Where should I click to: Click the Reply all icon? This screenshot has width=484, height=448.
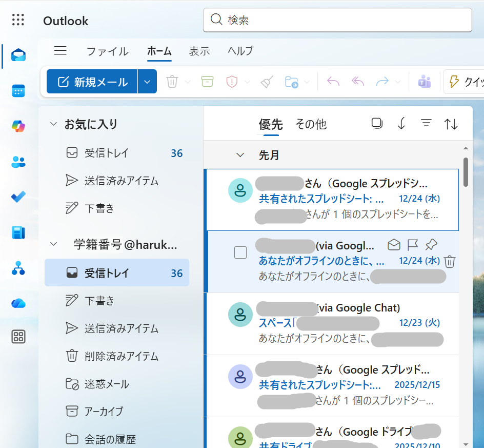tap(358, 82)
